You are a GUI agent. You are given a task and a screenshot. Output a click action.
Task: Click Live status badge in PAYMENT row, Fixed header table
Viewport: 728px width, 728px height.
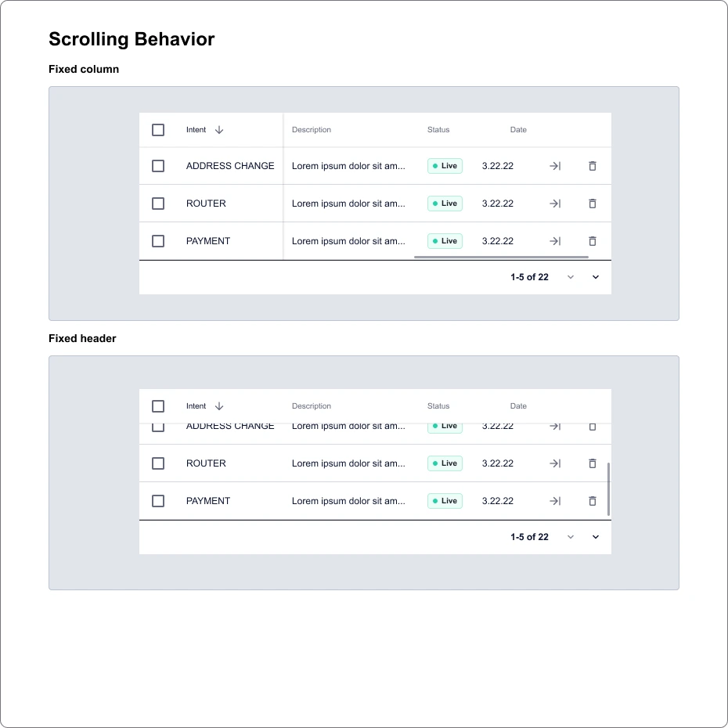tap(445, 501)
